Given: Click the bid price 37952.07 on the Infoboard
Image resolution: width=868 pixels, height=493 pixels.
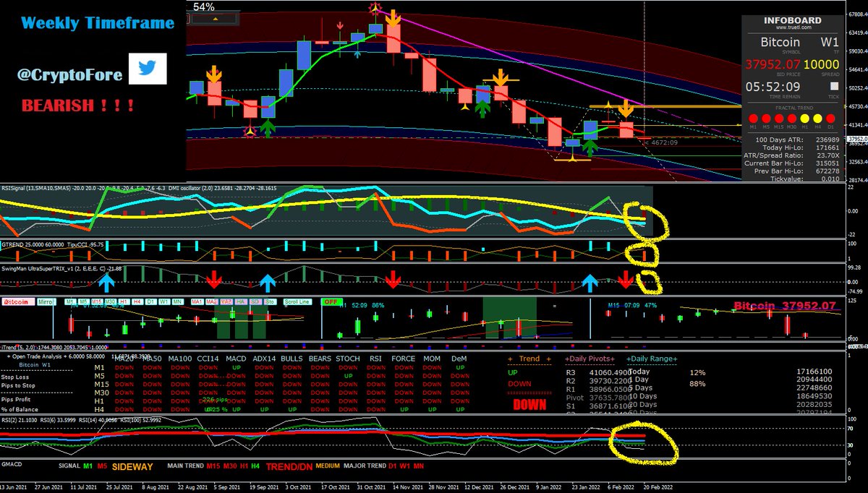Looking at the screenshot, I should (773, 64).
